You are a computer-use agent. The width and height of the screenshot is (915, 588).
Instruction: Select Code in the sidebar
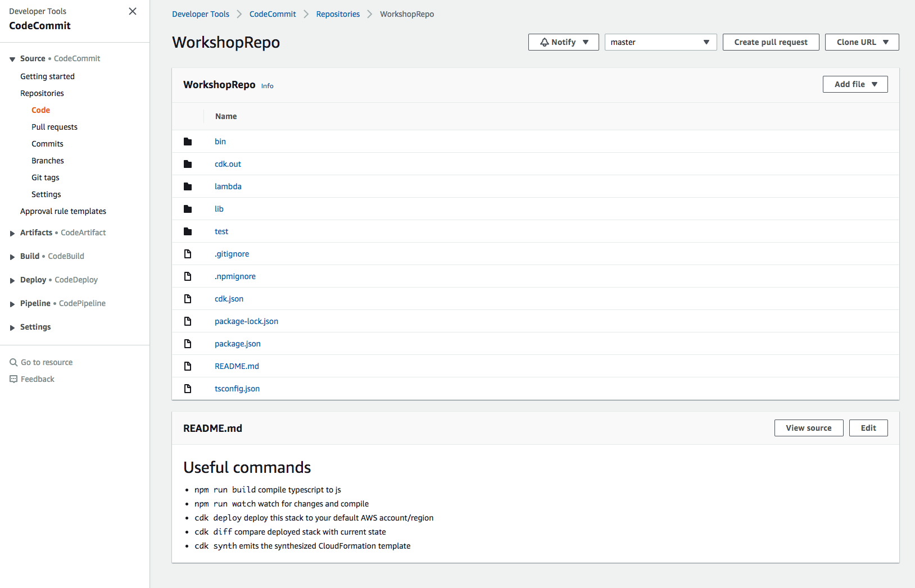(x=40, y=110)
